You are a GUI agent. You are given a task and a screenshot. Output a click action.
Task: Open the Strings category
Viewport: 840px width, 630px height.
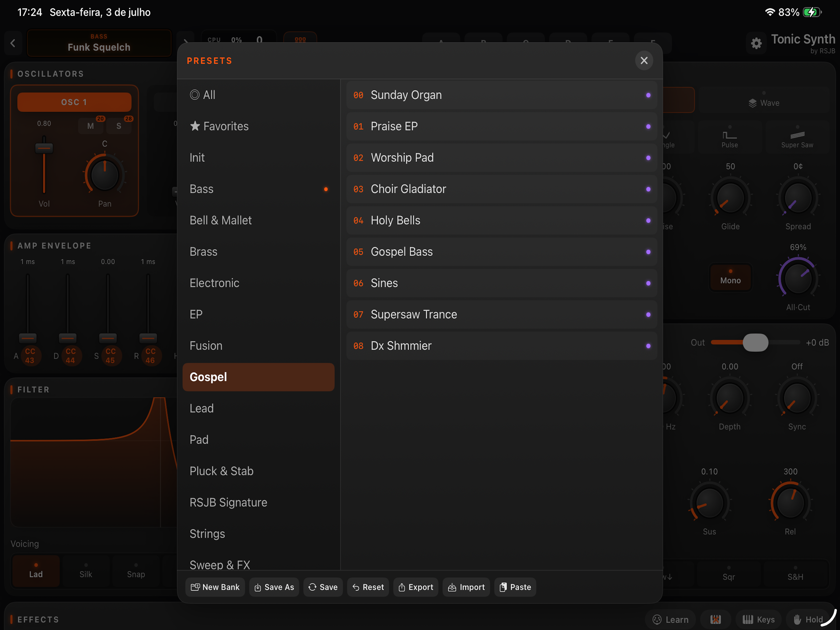(258, 534)
